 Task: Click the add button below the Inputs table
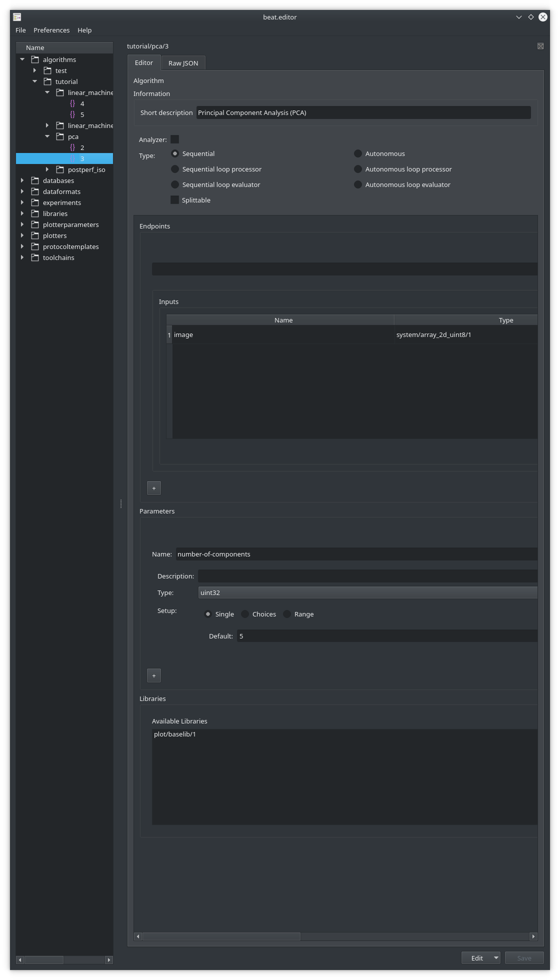pos(154,488)
